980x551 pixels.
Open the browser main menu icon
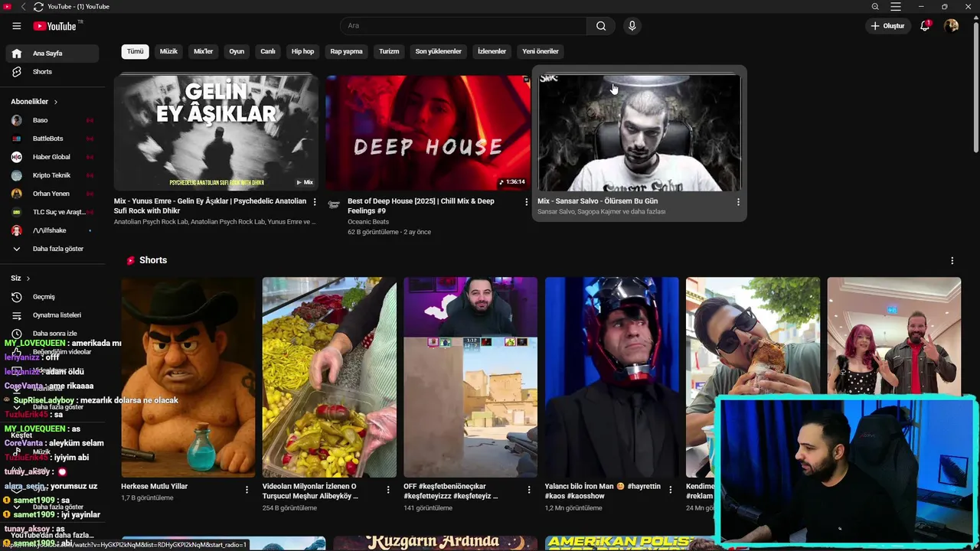[x=895, y=6]
